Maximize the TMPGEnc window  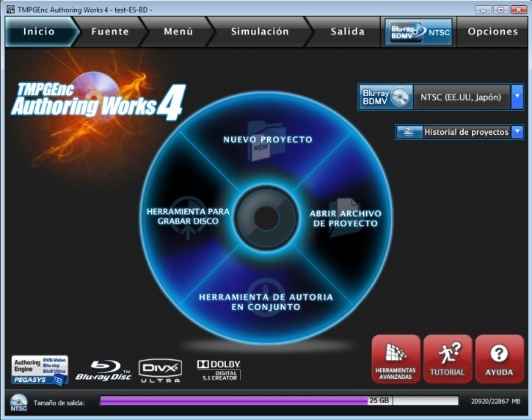[x=500, y=10]
